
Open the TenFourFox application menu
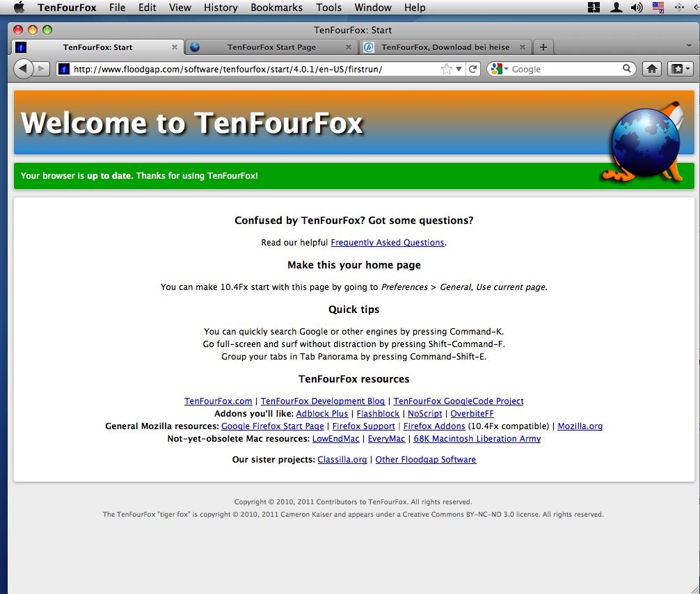coord(67,8)
